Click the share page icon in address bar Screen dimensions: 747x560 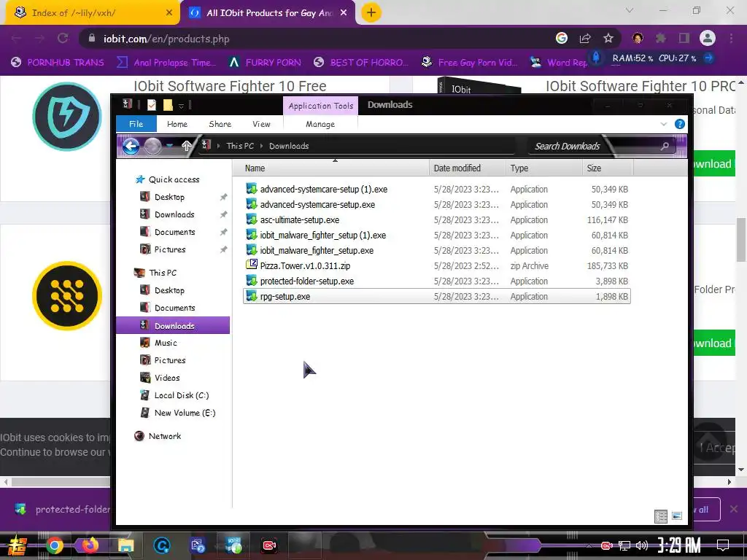585,39
